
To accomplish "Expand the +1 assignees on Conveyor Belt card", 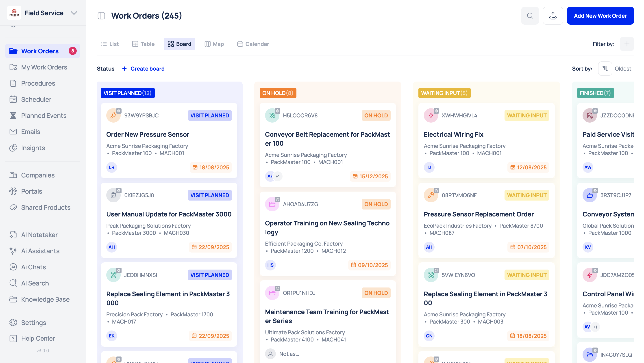I will pos(278,176).
